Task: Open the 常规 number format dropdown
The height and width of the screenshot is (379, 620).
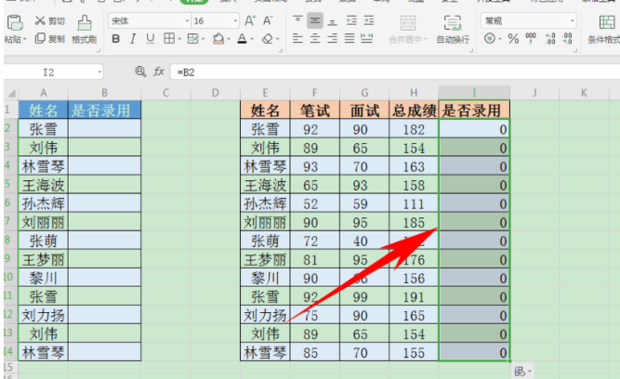Action: [572, 21]
